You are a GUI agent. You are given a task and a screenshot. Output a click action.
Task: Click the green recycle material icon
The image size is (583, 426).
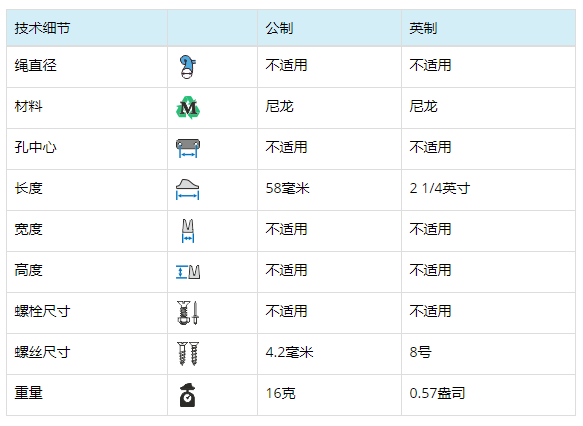click(188, 107)
